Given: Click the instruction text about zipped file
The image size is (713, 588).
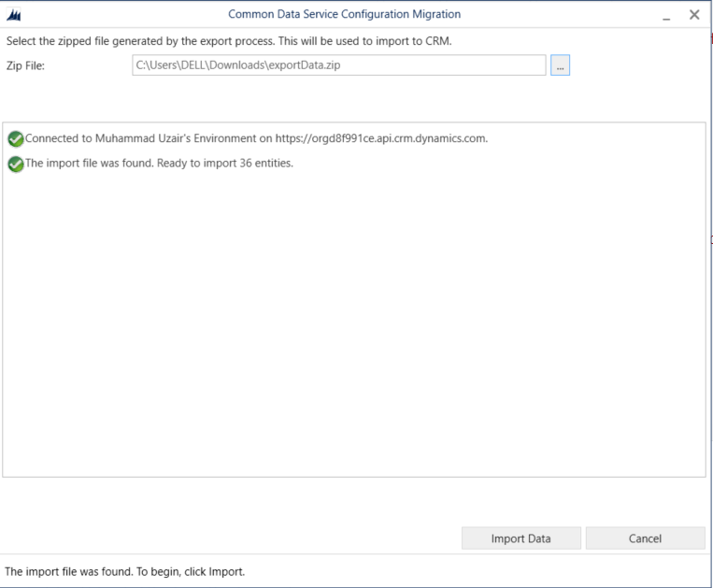Looking at the screenshot, I should [229, 41].
